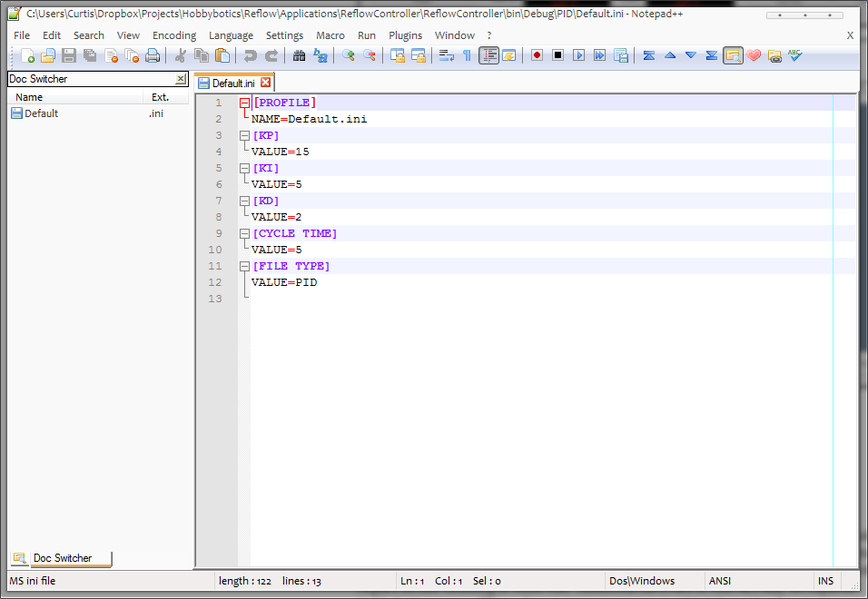Toggle the indent guide button
The height and width of the screenshot is (599, 868).
coord(488,56)
